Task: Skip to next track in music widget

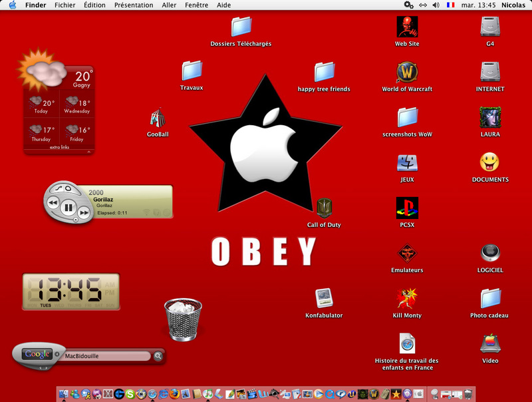Action: point(84,212)
